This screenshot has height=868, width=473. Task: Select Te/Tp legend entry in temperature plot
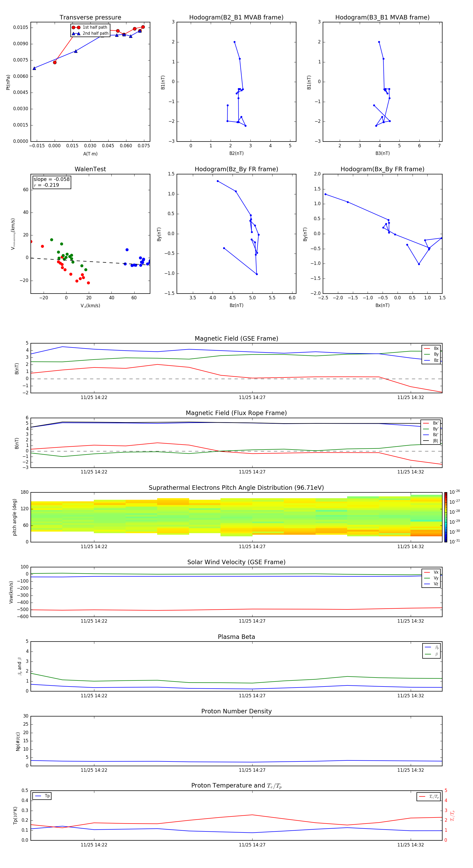[x=429, y=796]
